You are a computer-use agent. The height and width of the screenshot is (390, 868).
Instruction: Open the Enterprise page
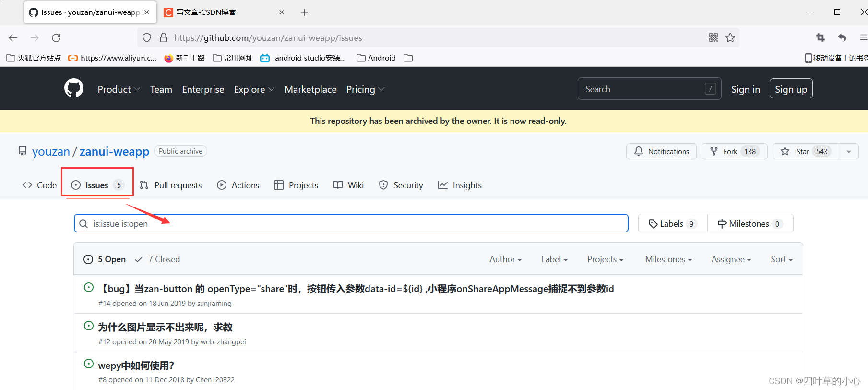[x=203, y=89]
